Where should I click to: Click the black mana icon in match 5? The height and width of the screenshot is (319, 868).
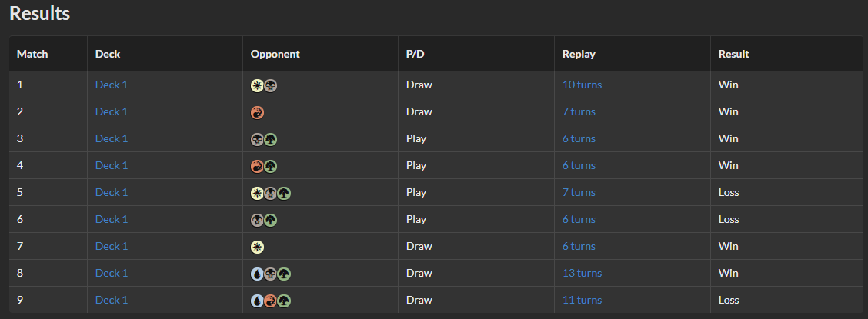click(x=270, y=194)
